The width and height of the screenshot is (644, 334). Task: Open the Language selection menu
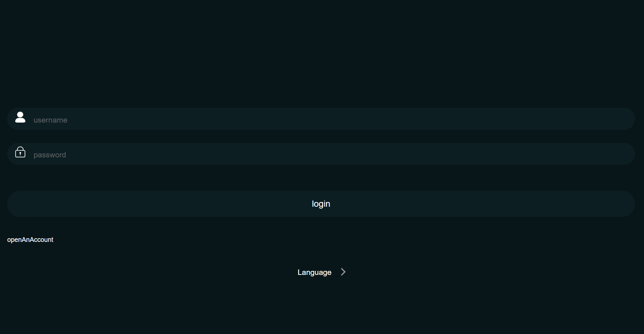314,272
